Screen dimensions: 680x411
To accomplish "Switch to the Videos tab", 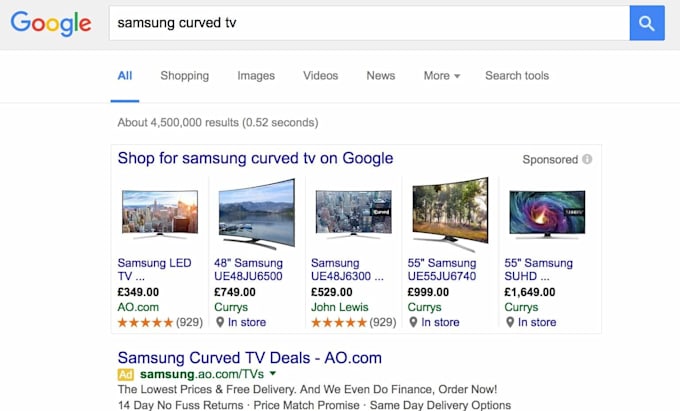I will point(320,76).
